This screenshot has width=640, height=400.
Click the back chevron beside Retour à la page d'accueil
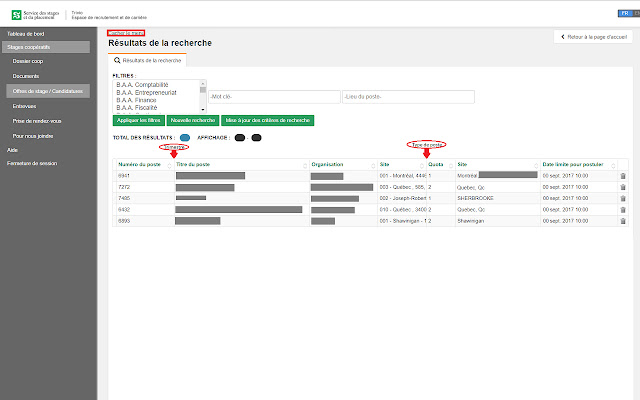(x=563, y=37)
